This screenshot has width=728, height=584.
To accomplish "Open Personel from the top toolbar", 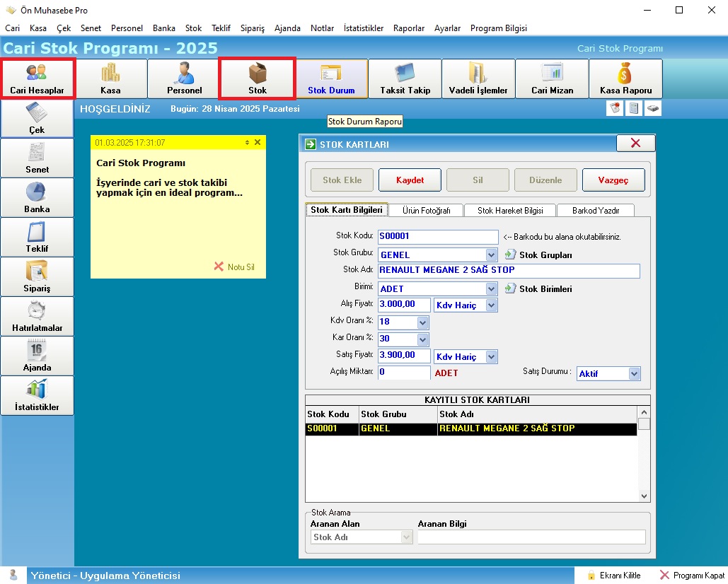I will pos(185,78).
